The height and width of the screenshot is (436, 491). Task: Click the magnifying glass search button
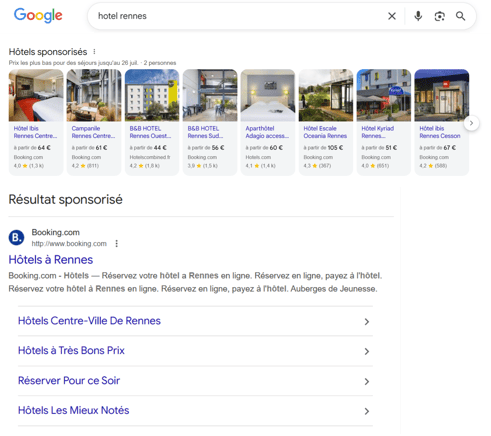point(461,16)
